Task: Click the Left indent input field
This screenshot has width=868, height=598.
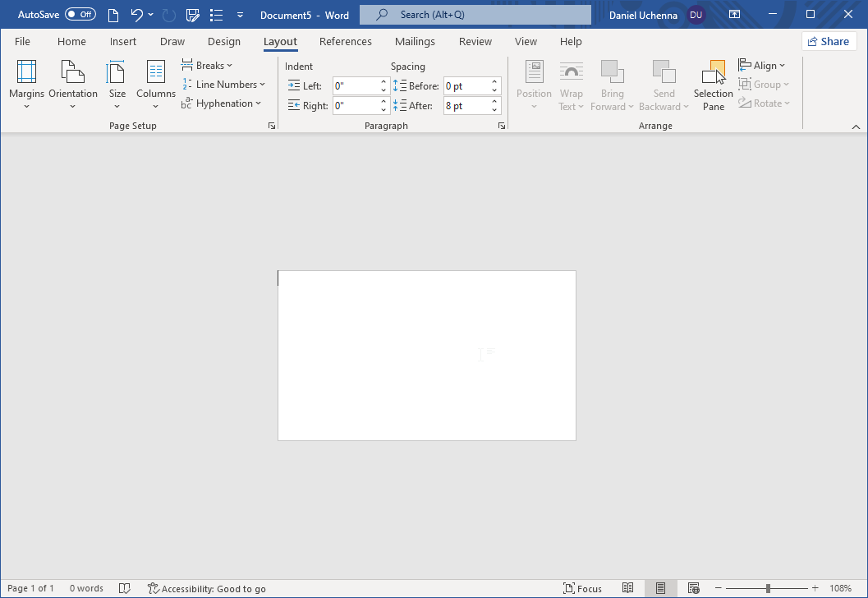Action: pos(355,86)
